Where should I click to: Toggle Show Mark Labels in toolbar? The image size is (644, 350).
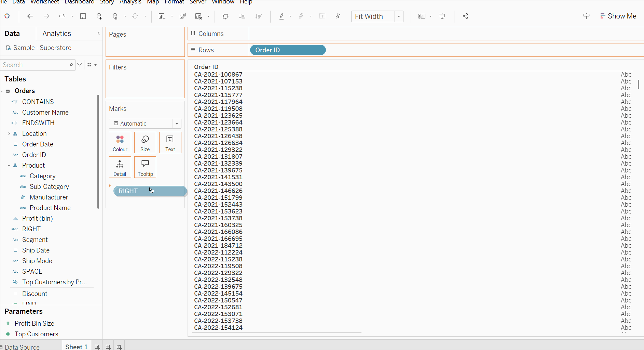tap(322, 16)
